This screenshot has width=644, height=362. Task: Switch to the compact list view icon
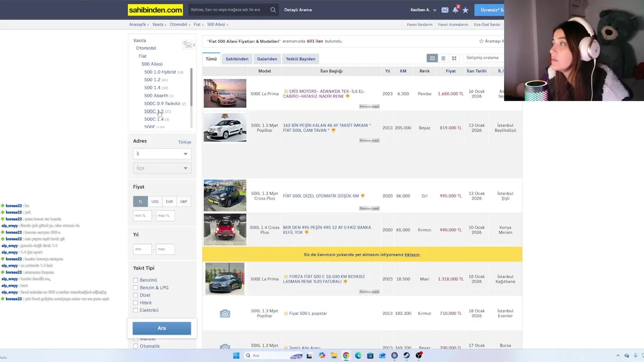coord(443,58)
